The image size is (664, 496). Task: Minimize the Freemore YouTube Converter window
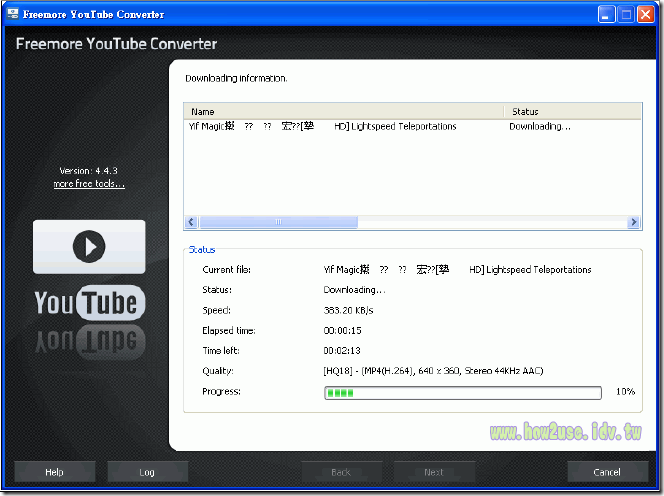pos(607,15)
